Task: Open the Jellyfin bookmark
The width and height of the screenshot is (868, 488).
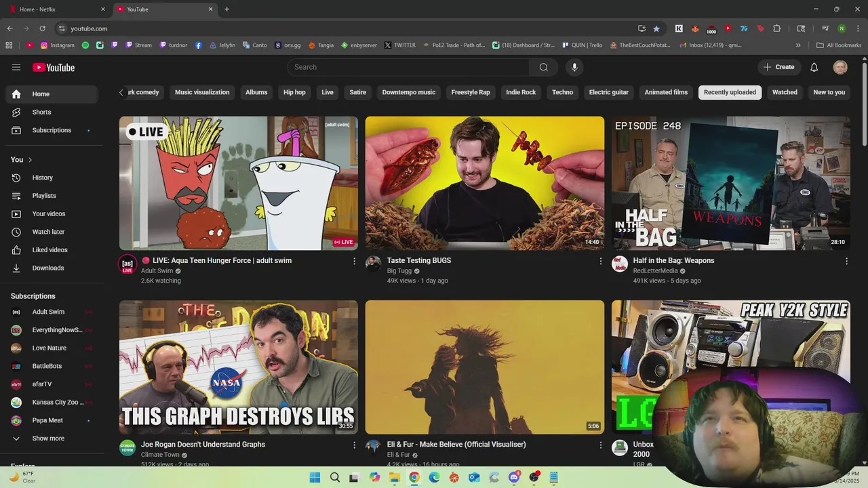Action: point(222,45)
